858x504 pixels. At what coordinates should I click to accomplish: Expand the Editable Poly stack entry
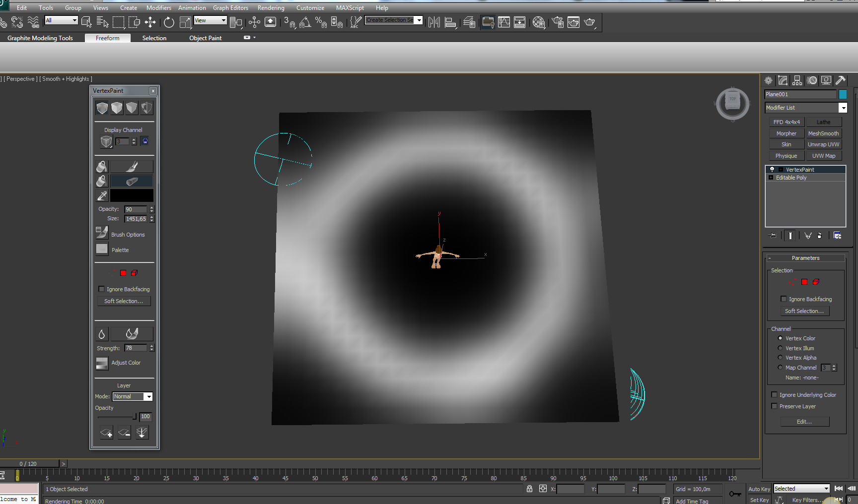[x=771, y=178]
